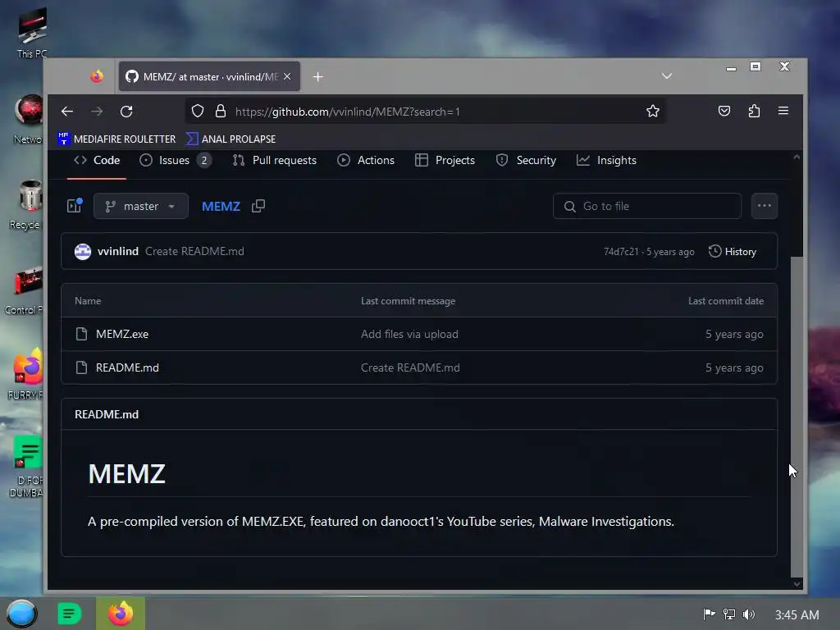The height and width of the screenshot is (630, 840).
Task: Switch to the Issues tab
Action: coord(176,160)
